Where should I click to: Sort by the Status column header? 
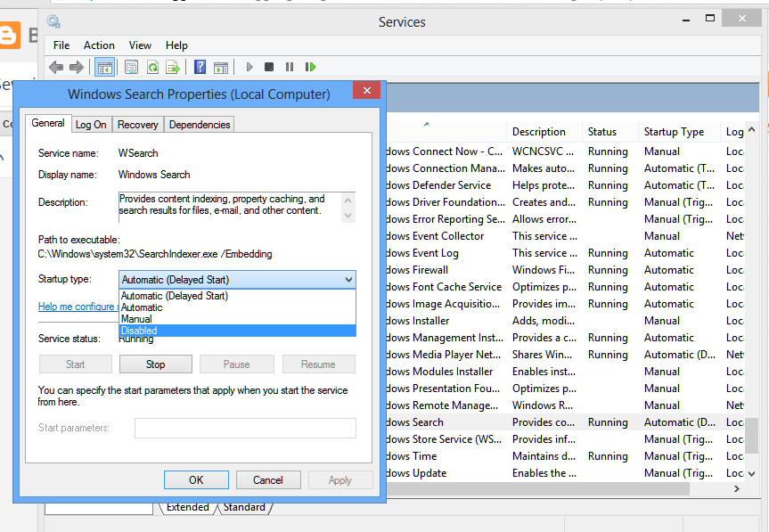click(x=610, y=132)
